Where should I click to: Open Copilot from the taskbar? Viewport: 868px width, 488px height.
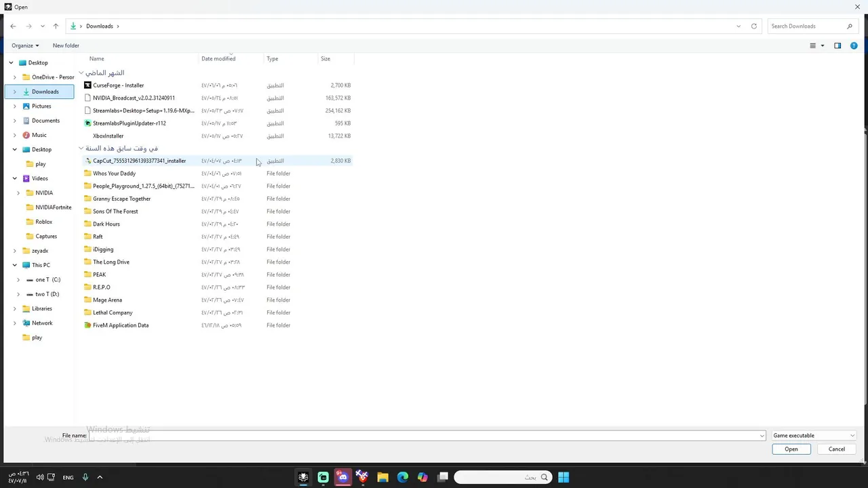click(x=422, y=477)
